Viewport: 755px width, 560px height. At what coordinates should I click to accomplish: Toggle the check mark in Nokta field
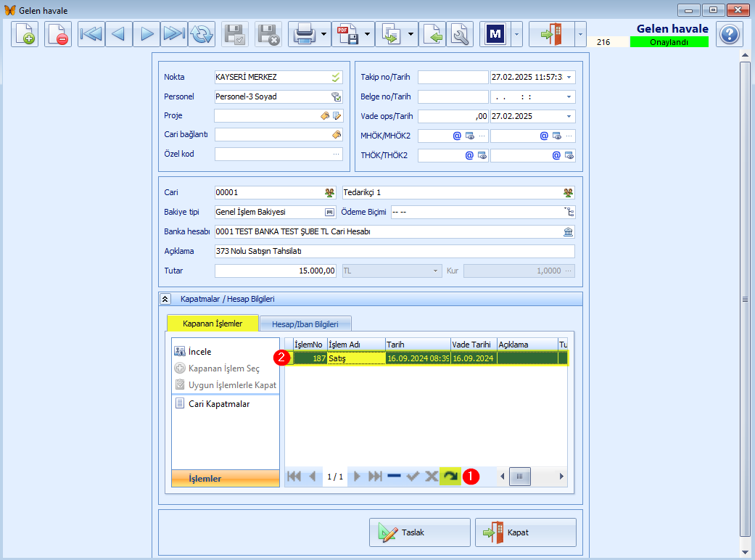point(336,77)
